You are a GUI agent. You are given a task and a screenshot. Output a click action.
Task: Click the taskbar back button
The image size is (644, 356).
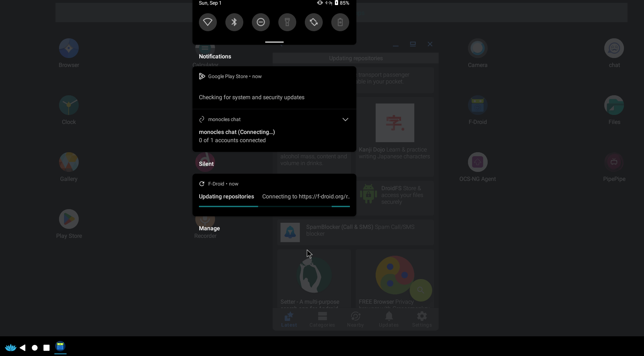23,347
